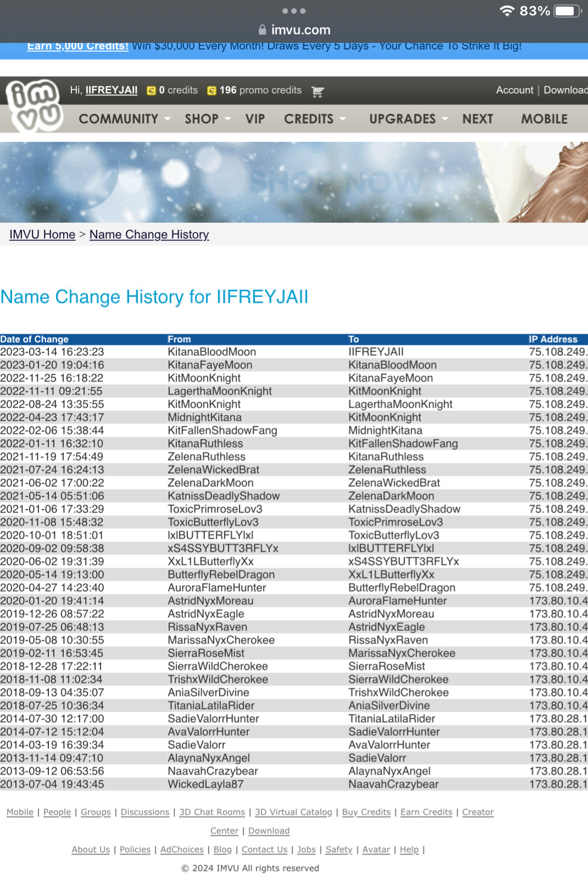The height and width of the screenshot is (891, 588).
Task: Select xS4SSYBUTT3RFLYx in From column
Action: point(223,548)
